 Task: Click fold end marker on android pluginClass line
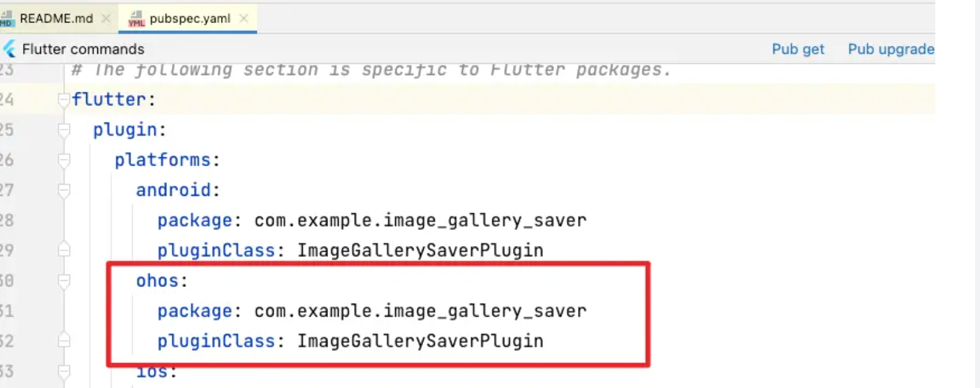click(x=63, y=250)
